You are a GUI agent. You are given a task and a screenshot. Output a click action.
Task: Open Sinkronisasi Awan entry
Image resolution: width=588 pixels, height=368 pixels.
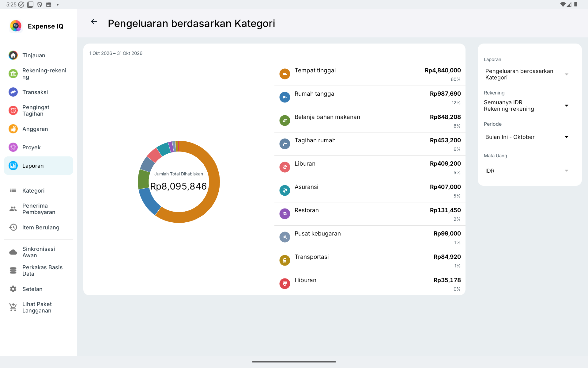tap(39, 252)
